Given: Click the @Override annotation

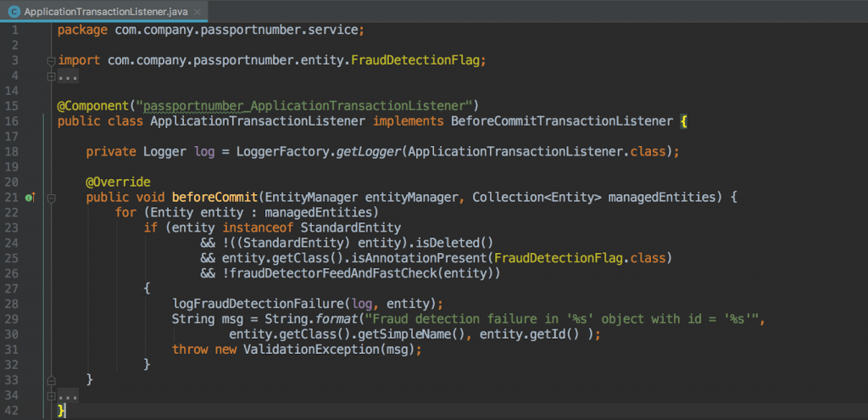Looking at the screenshot, I should pos(118,182).
